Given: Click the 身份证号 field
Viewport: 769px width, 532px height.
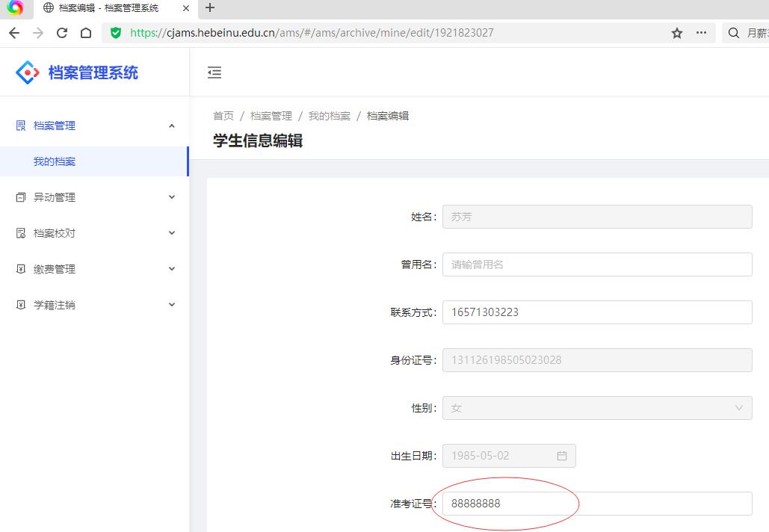Looking at the screenshot, I should tap(597, 360).
